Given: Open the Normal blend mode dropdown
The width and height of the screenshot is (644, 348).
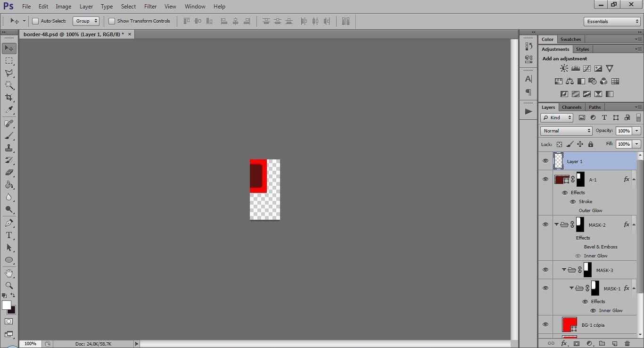Looking at the screenshot, I should [x=566, y=131].
